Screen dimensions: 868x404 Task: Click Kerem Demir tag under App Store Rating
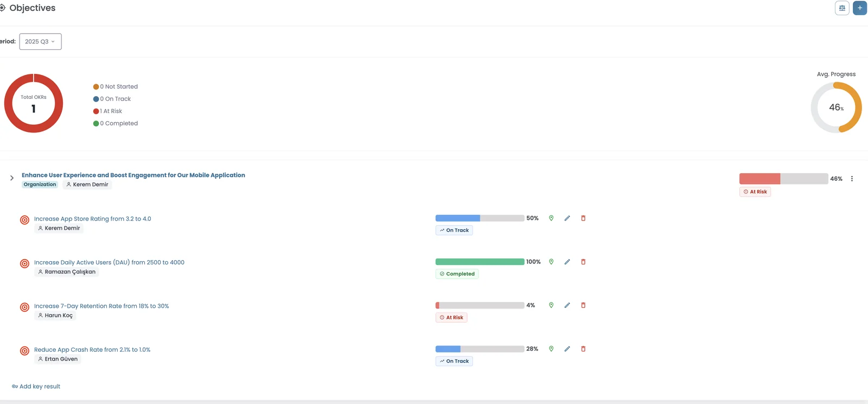(x=59, y=228)
